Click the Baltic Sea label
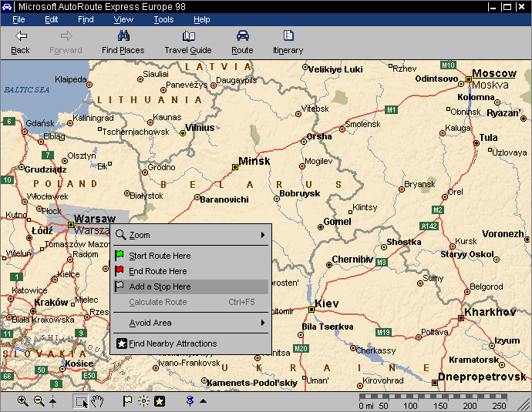The height and width of the screenshot is (412, 532). click(x=27, y=90)
